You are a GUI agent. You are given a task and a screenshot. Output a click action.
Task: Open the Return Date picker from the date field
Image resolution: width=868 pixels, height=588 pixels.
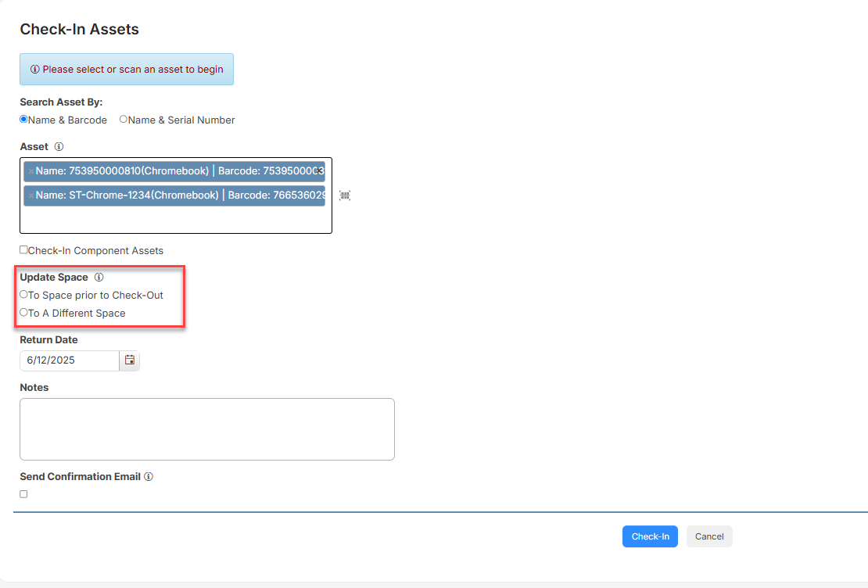pos(70,360)
